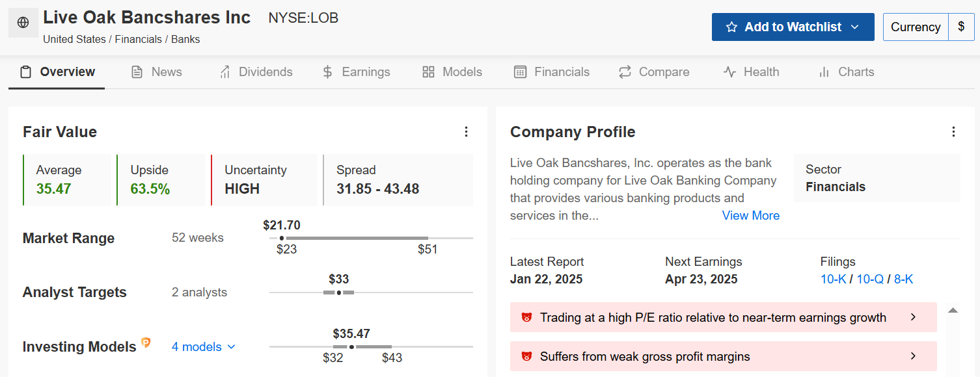
Task: Click the NYSE:LOB ticker label
Action: tap(303, 18)
